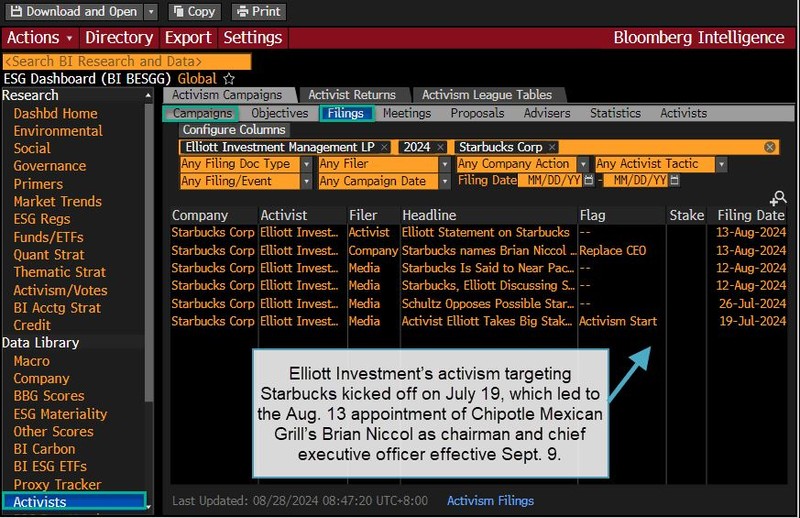Click the Global region selector
Image resolution: width=800 pixels, height=518 pixels.
197,79
